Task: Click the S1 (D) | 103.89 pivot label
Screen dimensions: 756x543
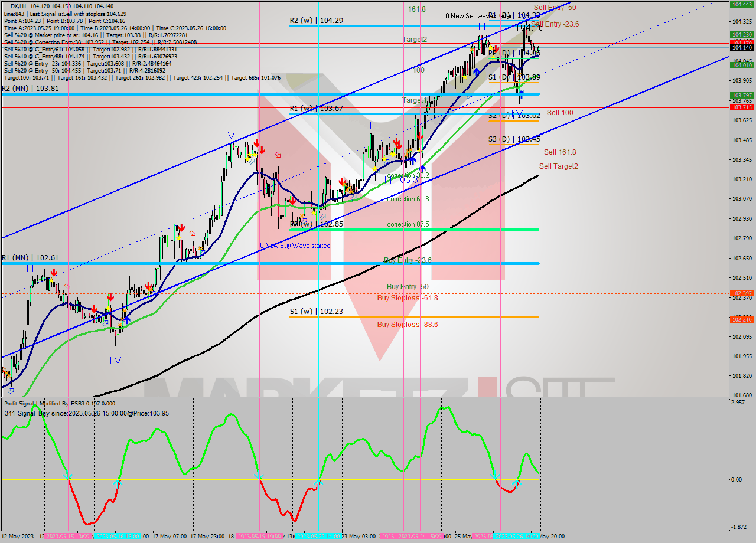Action: click(x=514, y=77)
